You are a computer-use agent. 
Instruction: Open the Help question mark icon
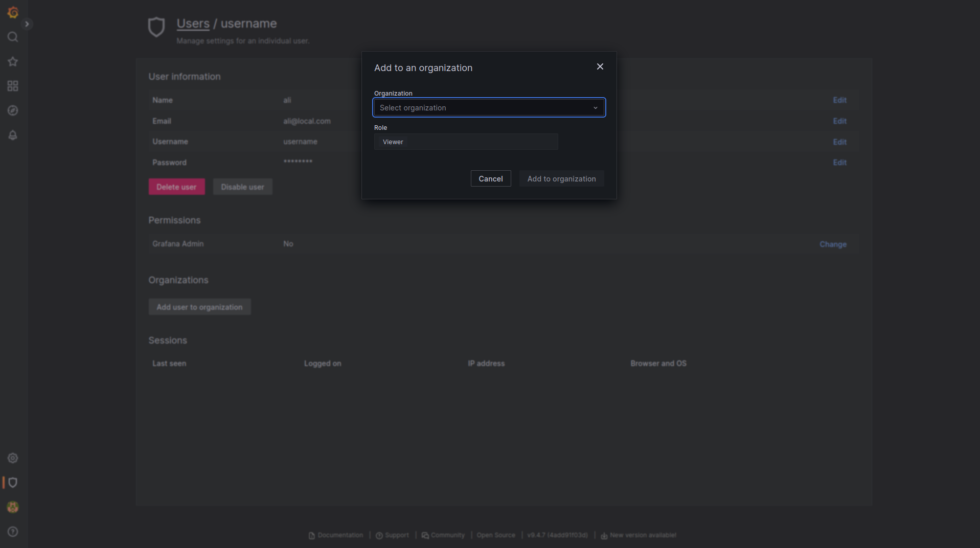(13, 532)
